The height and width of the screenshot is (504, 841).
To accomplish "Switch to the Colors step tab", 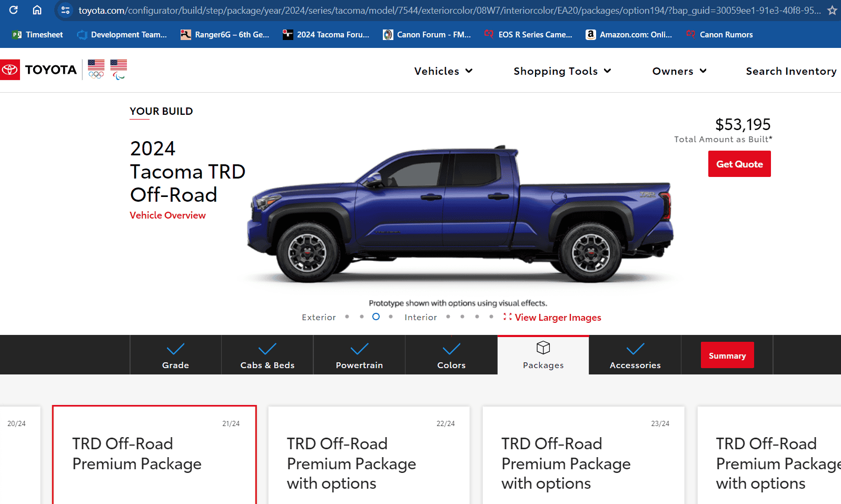I will click(451, 355).
